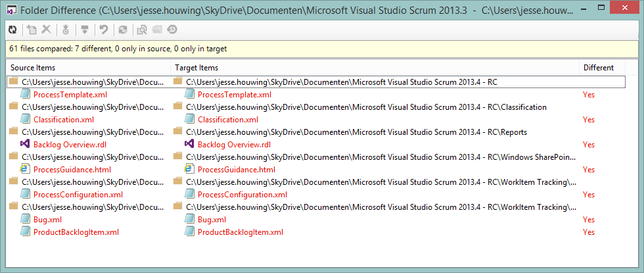This screenshot has height=273, width=644.
Task: Select target Backlog Overview.rdl file name
Action: pyautogui.click(x=234, y=145)
